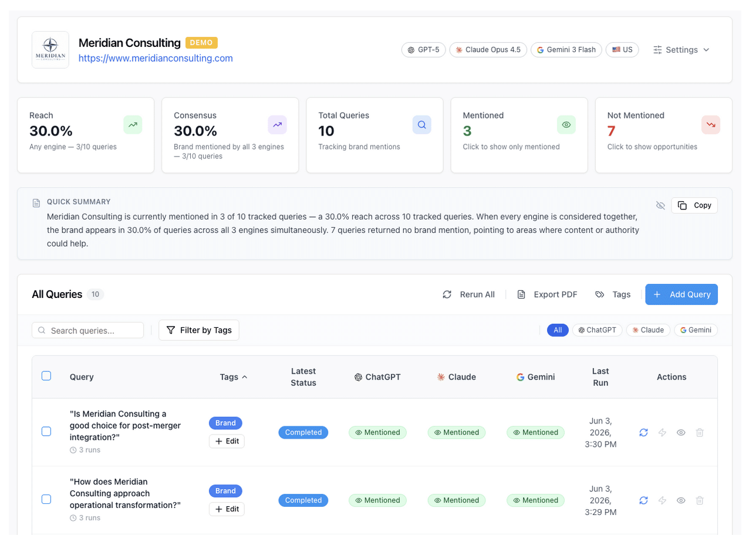Toggle the select-all queries header checkbox
The image size is (756, 549).
coord(46,376)
